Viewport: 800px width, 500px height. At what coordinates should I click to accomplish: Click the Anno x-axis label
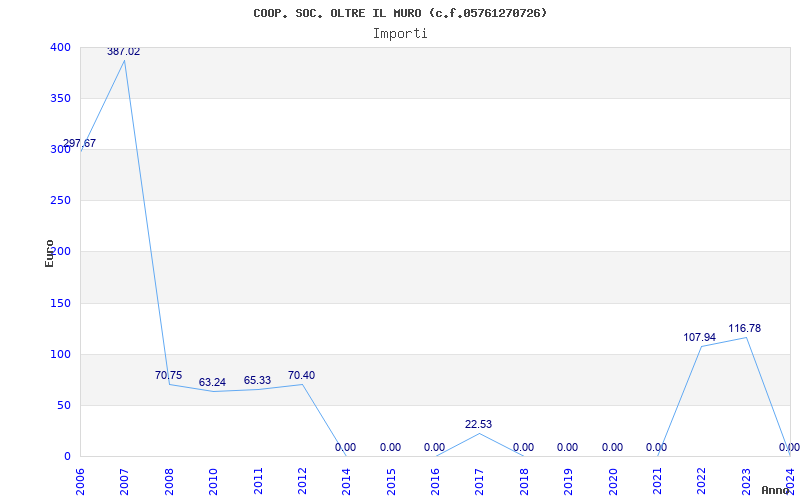pos(776,490)
